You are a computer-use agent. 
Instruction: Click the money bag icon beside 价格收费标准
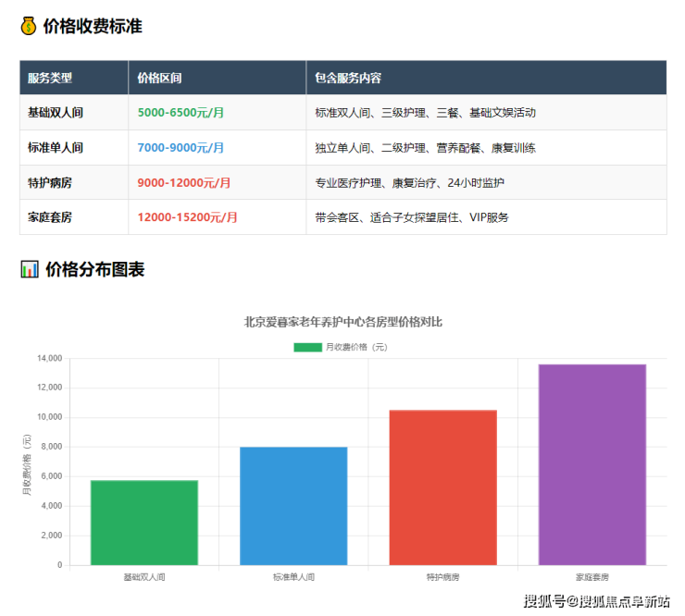(29, 26)
